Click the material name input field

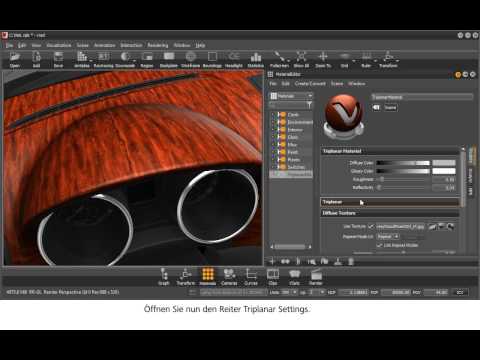(422, 97)
